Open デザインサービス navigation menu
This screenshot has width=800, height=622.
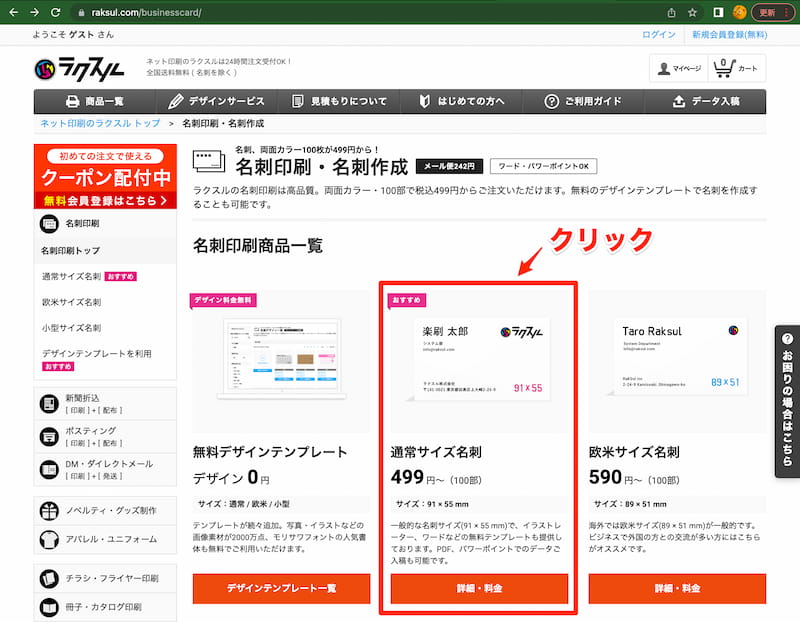pos(217,101)
